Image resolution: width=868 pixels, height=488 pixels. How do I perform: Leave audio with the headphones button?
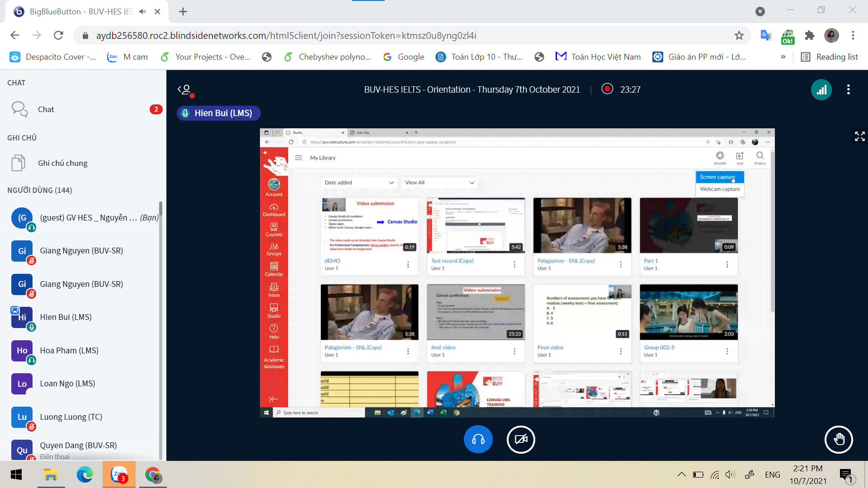click(478, 439)
